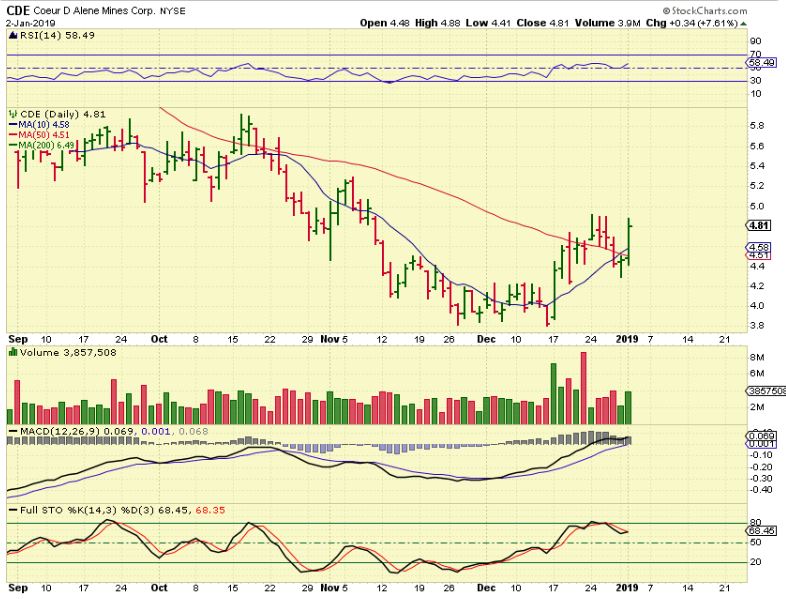
Task: Click the 4.2 price axis label
Action: point(757,286)
